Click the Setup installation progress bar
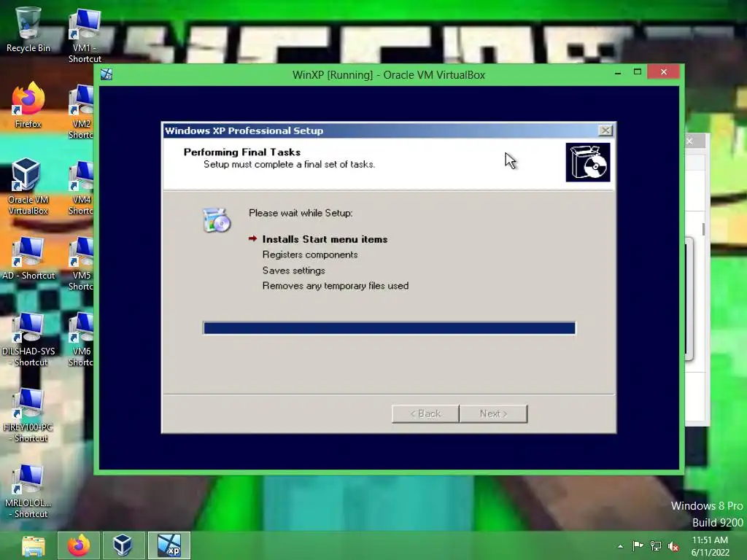This screenshot has width=747, height=560. click(x=390, y=328)
